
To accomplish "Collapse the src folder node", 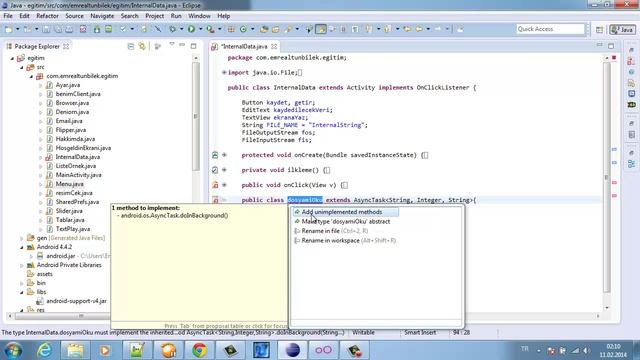I will (22, 67).
